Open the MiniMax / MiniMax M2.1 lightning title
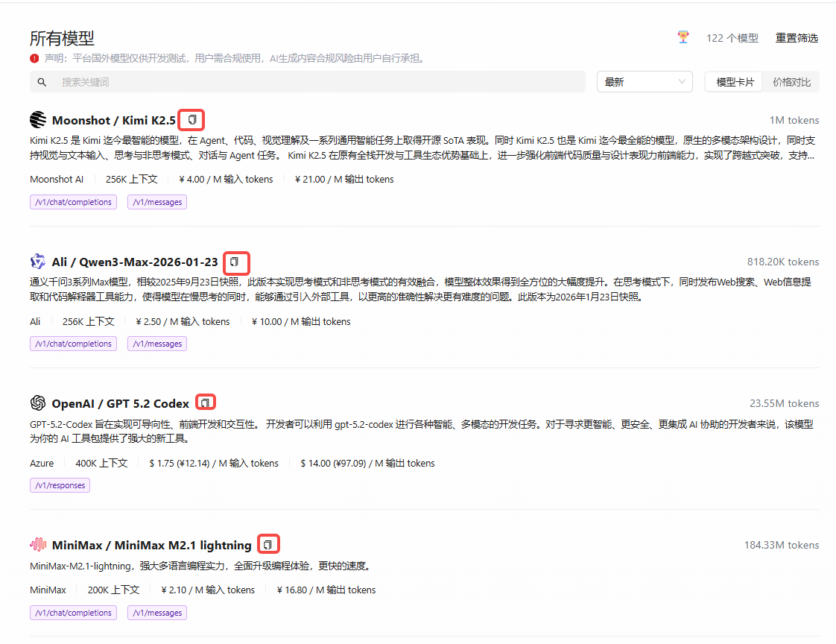The width and height of the screenshot is (836, 644). 151,546
